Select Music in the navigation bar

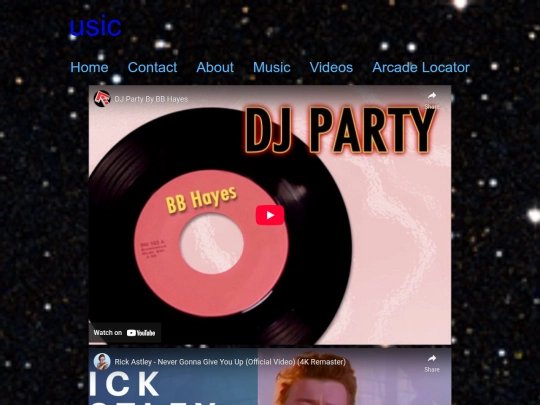[x=272, y=68]
